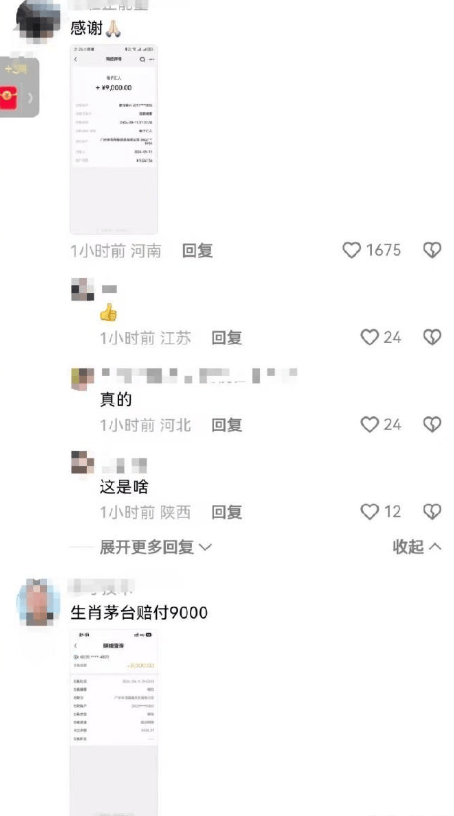Like the 这是啥 reply from 陕西
This screenshot has width=454, height=816.
pos(370,512)
